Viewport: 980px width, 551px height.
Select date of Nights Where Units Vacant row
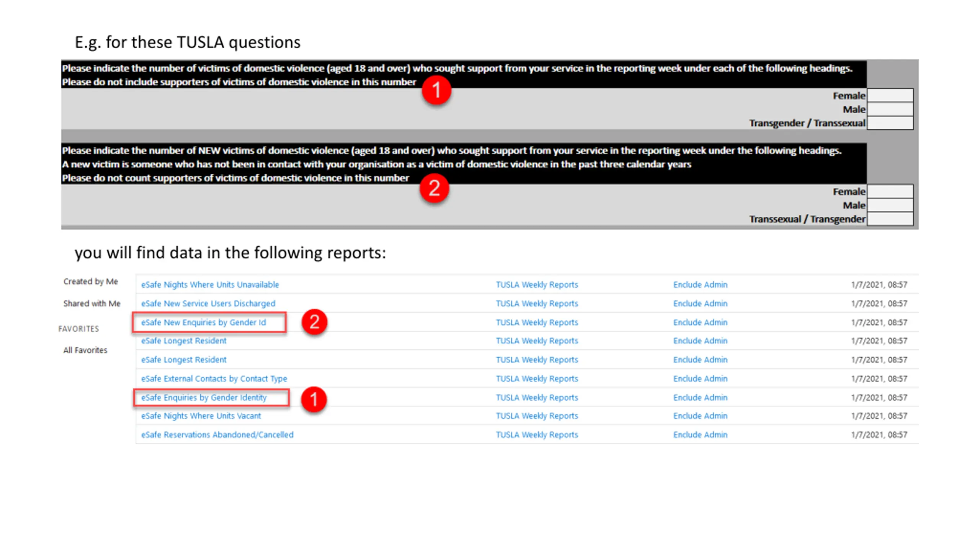click(x=879, y=416)
